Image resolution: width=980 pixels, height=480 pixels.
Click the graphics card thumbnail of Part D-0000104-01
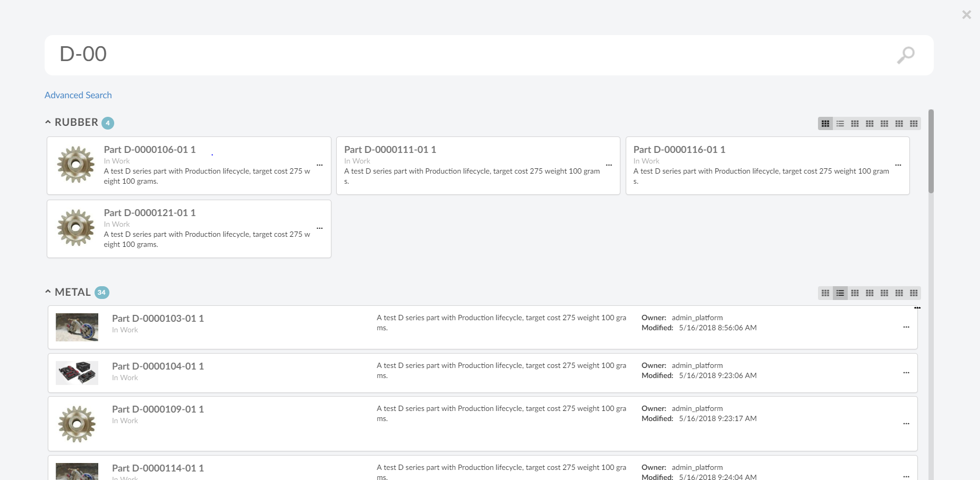pos(77,373)
